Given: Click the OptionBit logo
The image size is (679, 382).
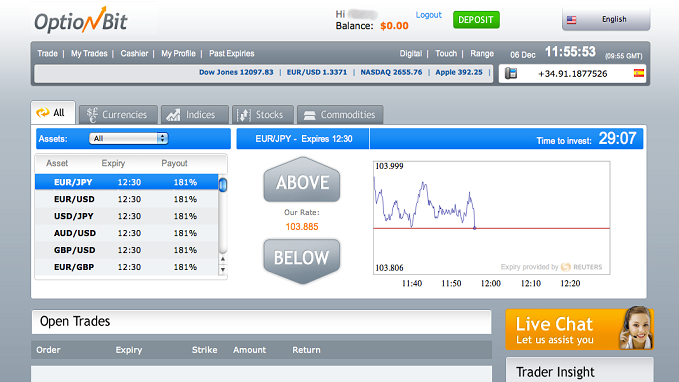Looking at the screenshot, I should [x=81, y=20].
